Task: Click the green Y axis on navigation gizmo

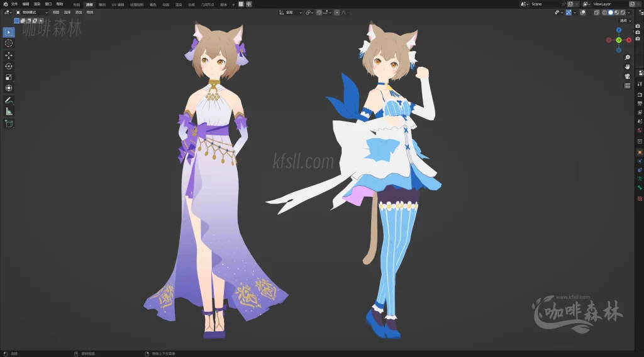Action: coord(619,40)
